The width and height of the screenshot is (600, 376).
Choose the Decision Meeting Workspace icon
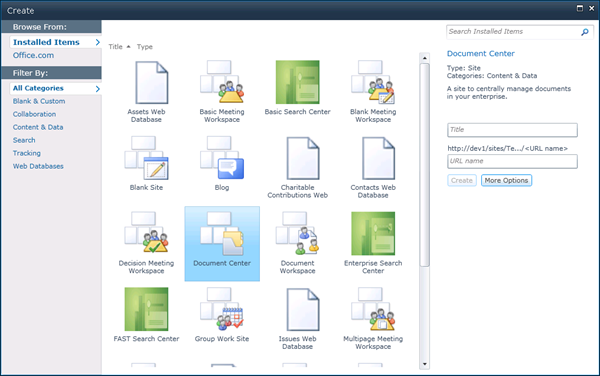coord(146,233)
